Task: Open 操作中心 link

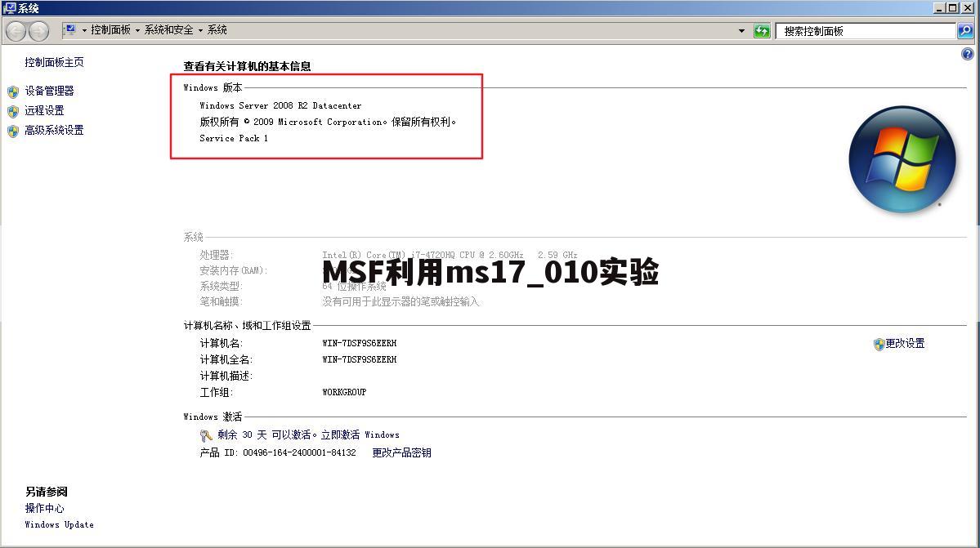Action: point(44,508)
